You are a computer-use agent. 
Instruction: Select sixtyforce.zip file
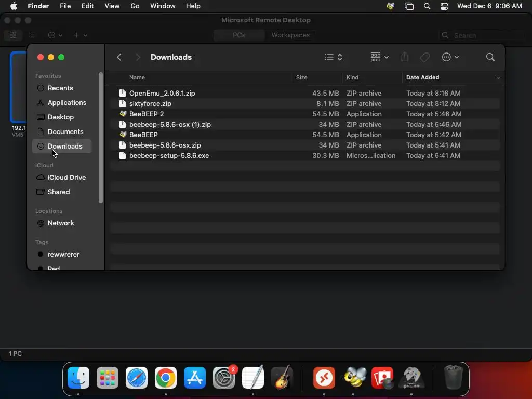click(x=304, y=103)
